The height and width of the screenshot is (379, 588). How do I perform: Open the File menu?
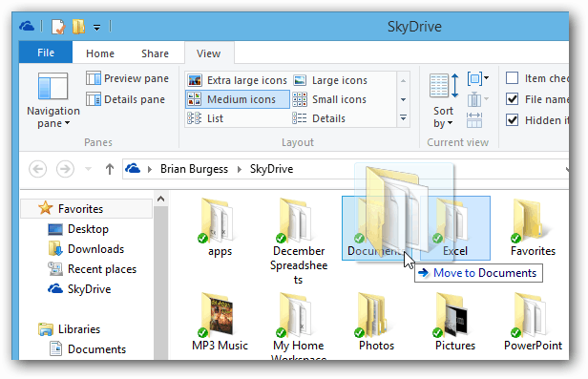pyautogui.click(x=46, y=53)
